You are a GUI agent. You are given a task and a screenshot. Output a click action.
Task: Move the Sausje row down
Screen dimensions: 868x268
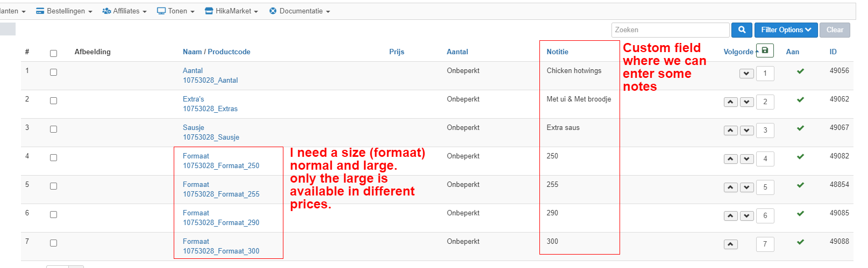[x=746, y=131]
